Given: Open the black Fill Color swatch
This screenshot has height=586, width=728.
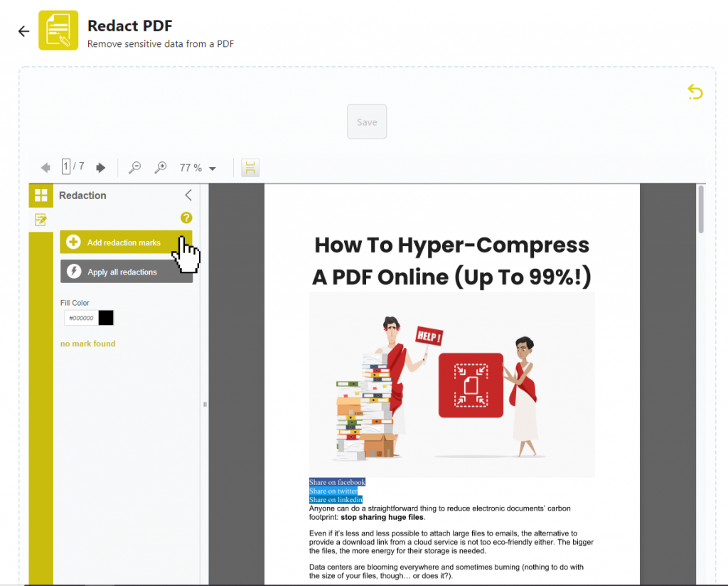Looking at the screenshot, I should click(105, 318).
